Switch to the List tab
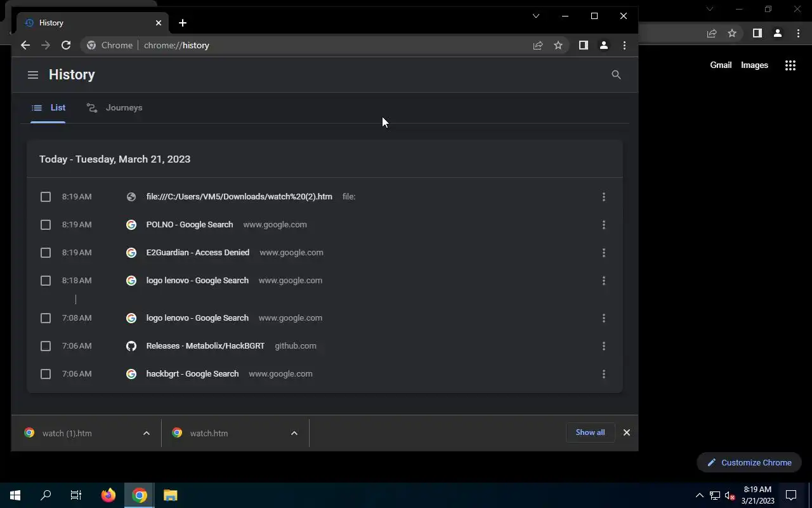Viewport: 812px width, 508px height. pos(48,108)
